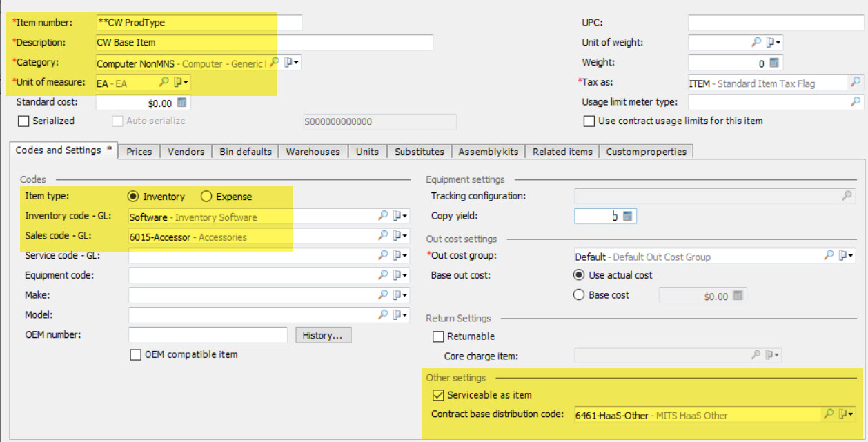Open Unit of measure lookup magnifier
This screenshot has width=868, height=442.
(164, 82)
